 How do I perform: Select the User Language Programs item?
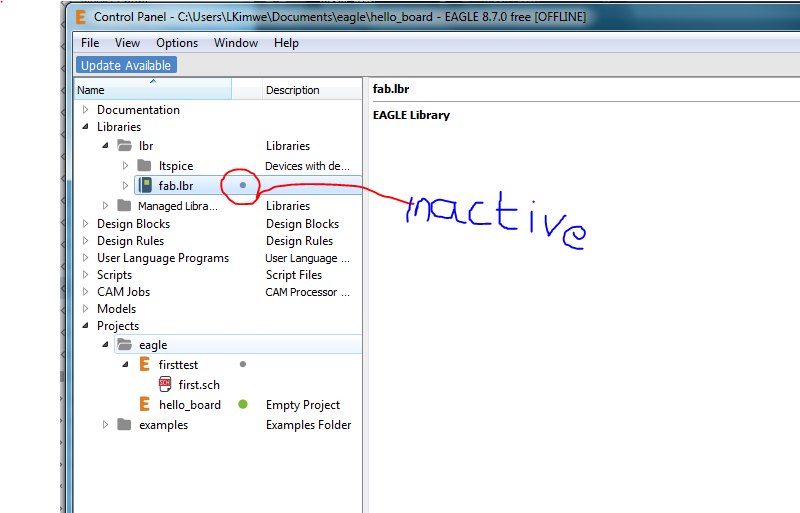click(x=163, y=258)
